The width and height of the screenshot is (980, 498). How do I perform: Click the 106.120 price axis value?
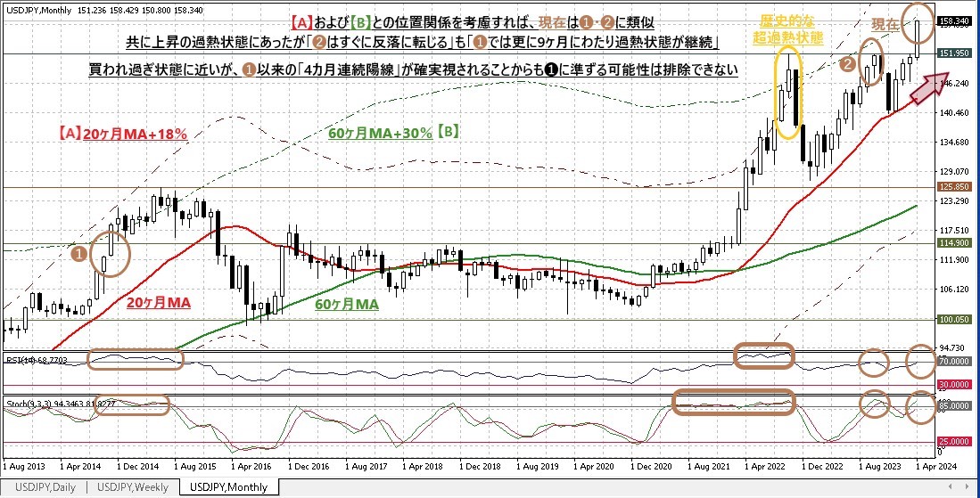tap(954, 289)
